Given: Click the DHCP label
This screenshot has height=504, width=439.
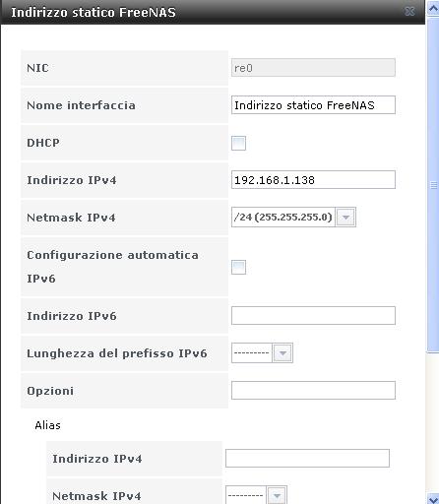Looking at the screenshot, I should (x=43, y=143).
